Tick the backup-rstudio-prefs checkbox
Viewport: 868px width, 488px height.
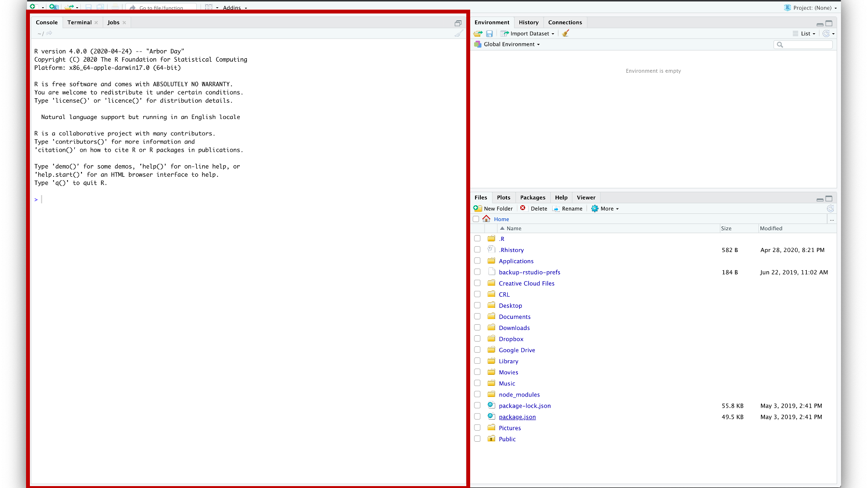[x=477, y=272]
